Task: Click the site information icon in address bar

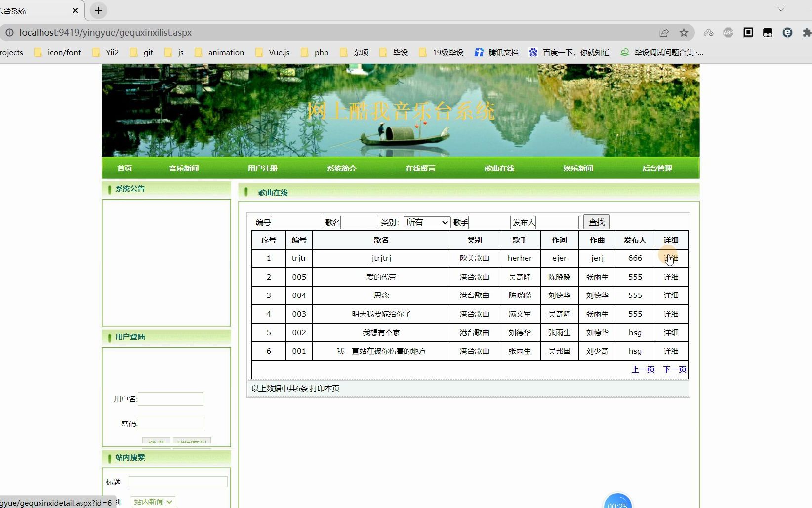Action: pyautogui.click(x=9, y=33)
